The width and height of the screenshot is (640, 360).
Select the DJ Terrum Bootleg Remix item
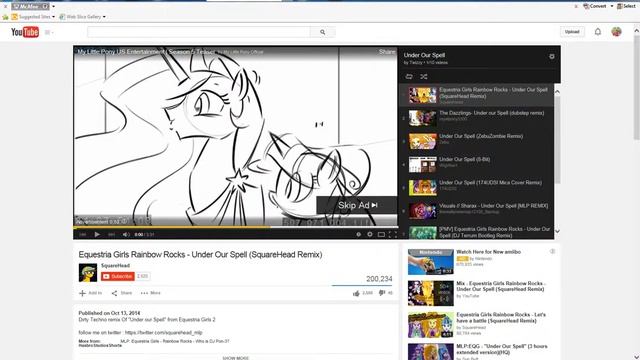click(x=476, y=232)
